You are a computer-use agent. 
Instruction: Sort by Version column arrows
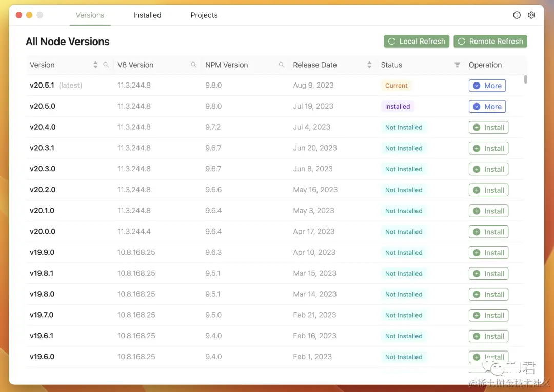coord(95,65)
